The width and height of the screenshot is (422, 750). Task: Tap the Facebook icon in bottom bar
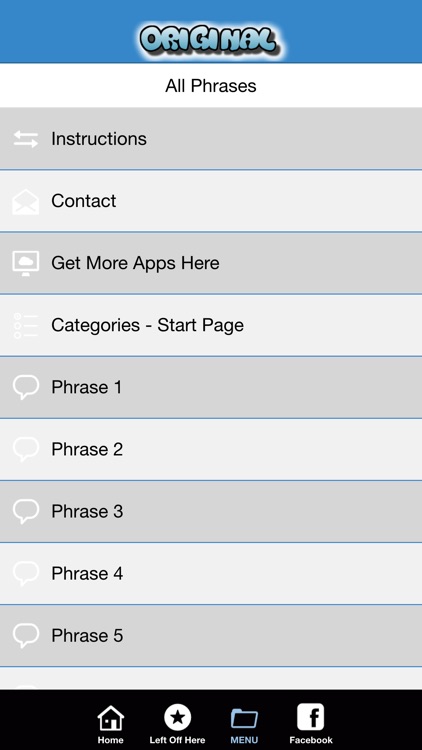pyautogui.click(x=311, y=717)
